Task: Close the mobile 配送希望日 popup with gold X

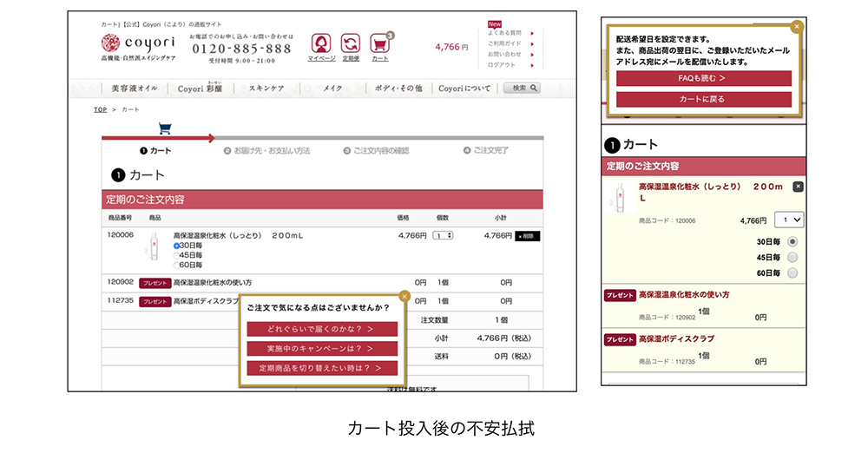Action: [x=797, y=26]
